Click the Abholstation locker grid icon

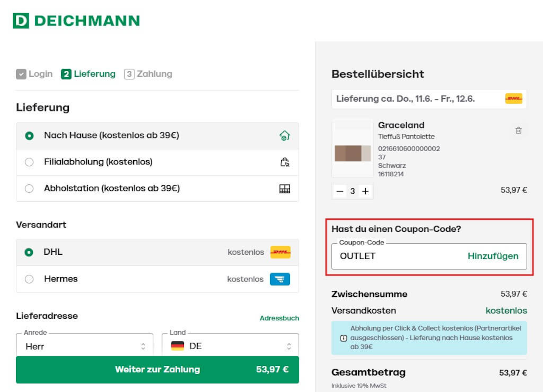(x=285, y=189)
